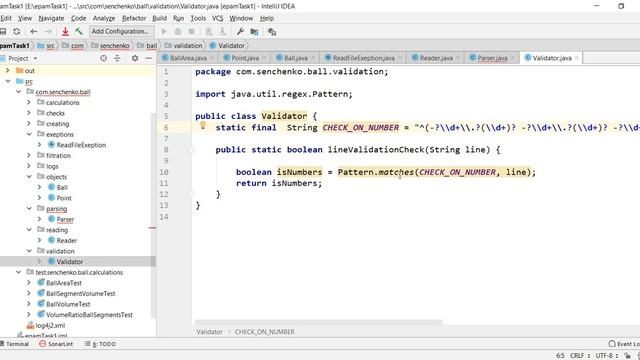Select log4j2.xml file
This screenshot has width=640, height=360.
(x=50, y=325)
